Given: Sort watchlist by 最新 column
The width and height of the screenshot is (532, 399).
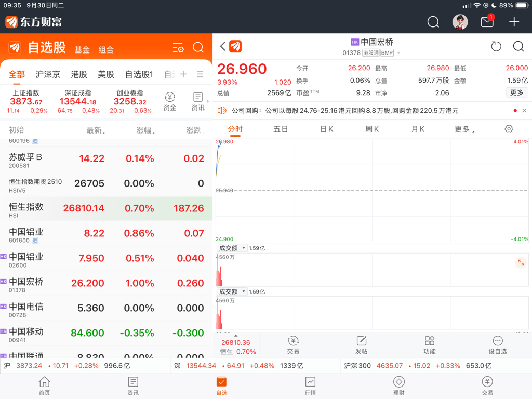Looking at the screenshot, I should pos(96,130).
